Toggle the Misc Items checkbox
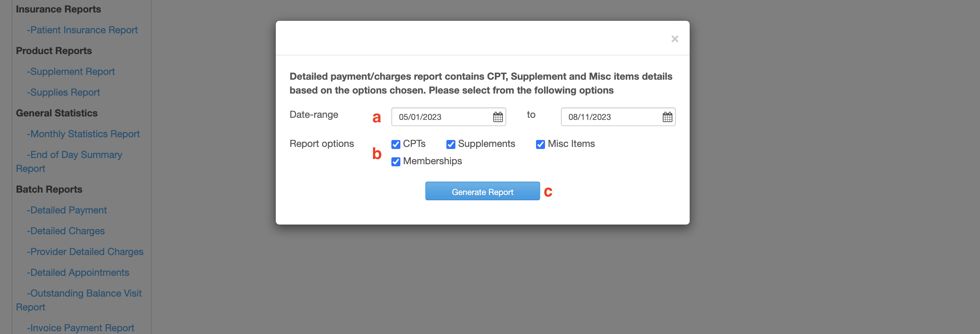The width and height of the screenshot is (980, 334). 540,144
